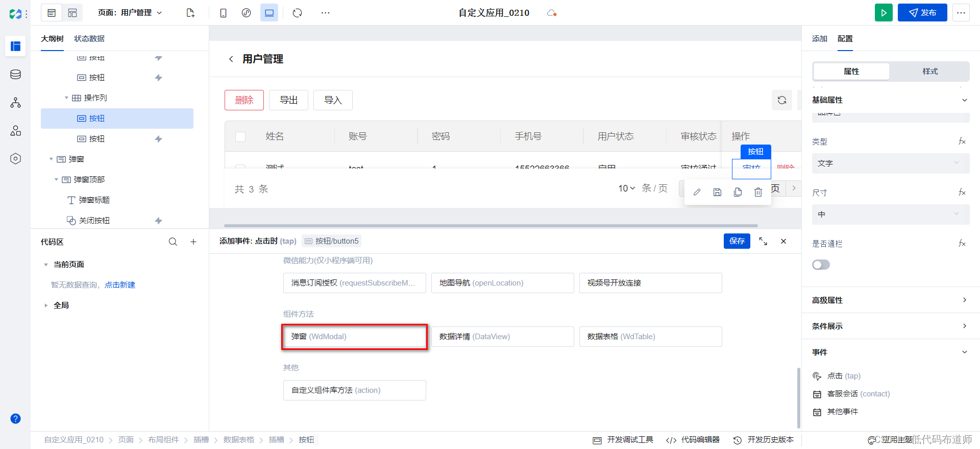The height and width of the screenshot is (449, 980).
Task: Run the app with the green play button
Action: click(x=884, y=13)
